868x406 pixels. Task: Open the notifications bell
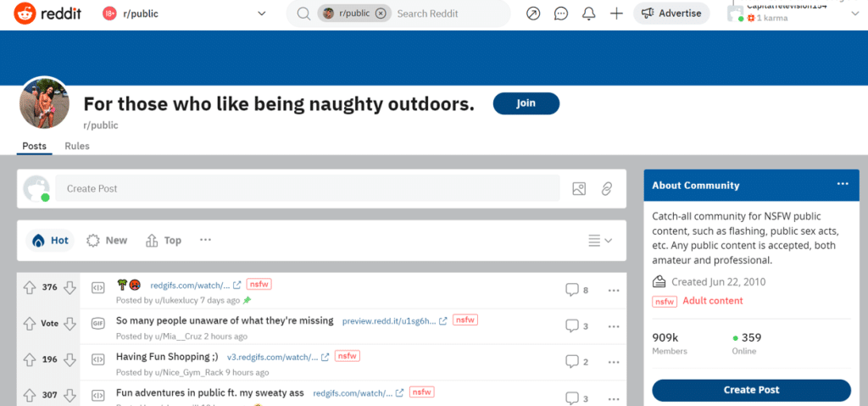(589, 14)
